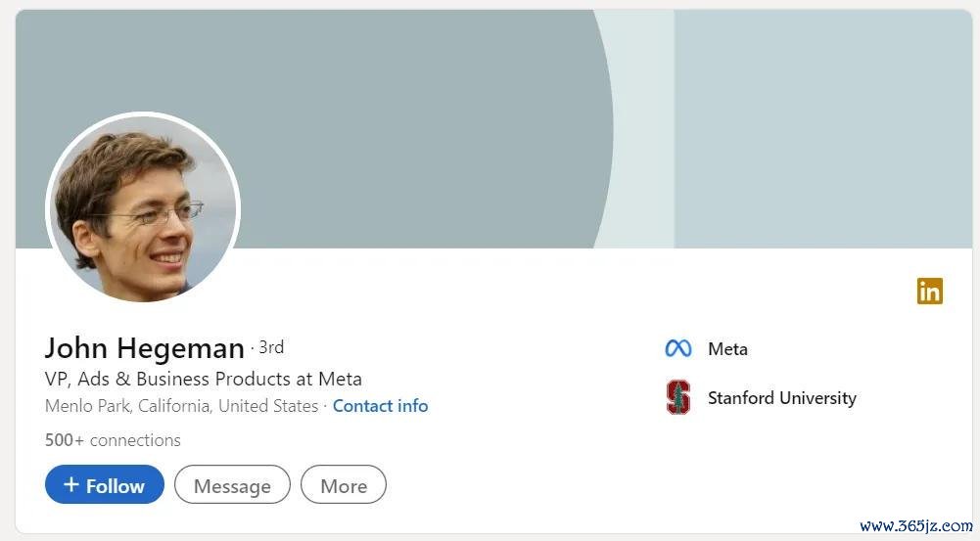
Task: Click the www.365jz.com watermark text
Action: click(x=915, y=525)
